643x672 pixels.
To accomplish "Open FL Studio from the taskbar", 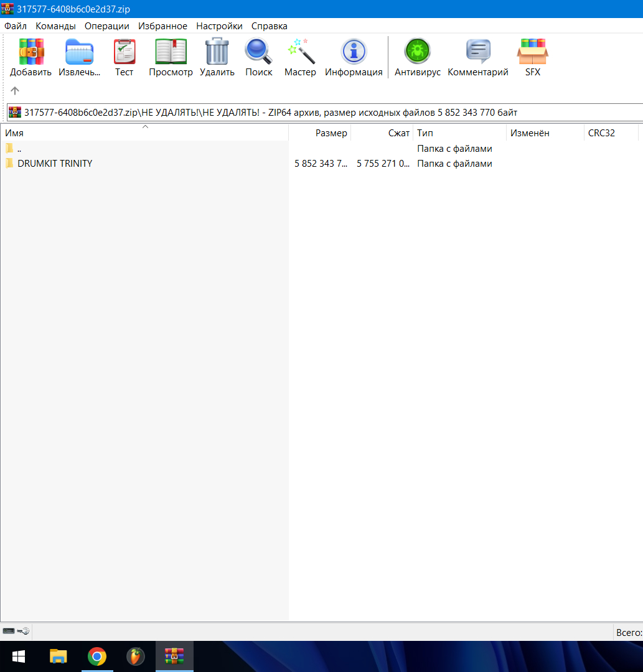I will pos(136,656).
